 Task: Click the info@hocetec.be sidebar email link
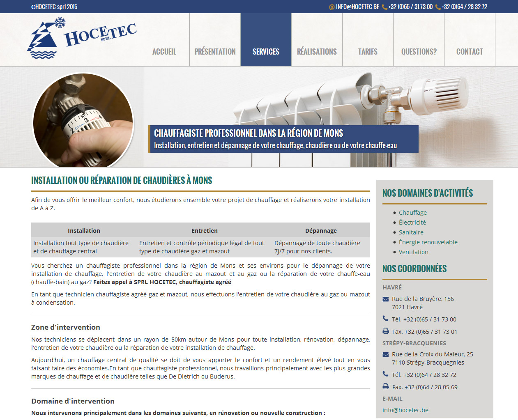(405, 410)
